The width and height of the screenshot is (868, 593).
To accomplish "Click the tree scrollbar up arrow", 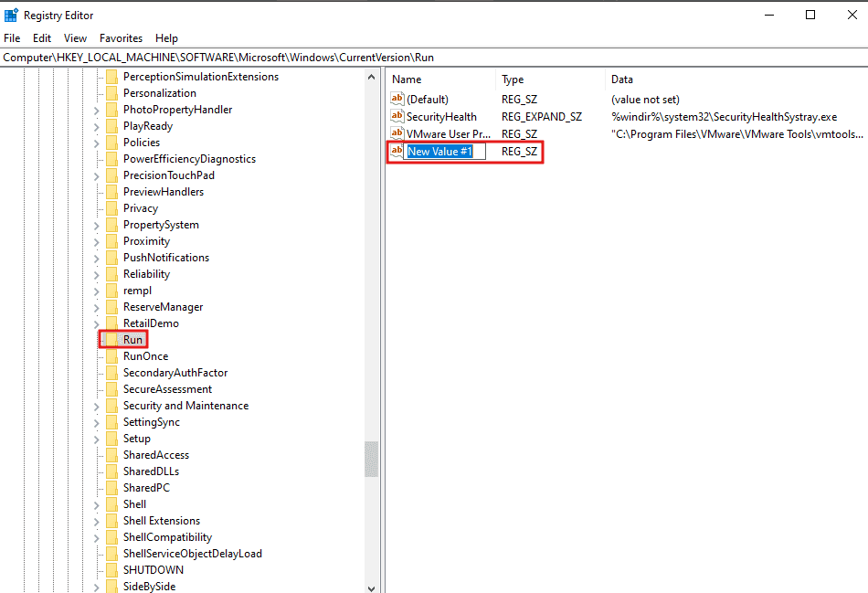I will tap(372, 77).
